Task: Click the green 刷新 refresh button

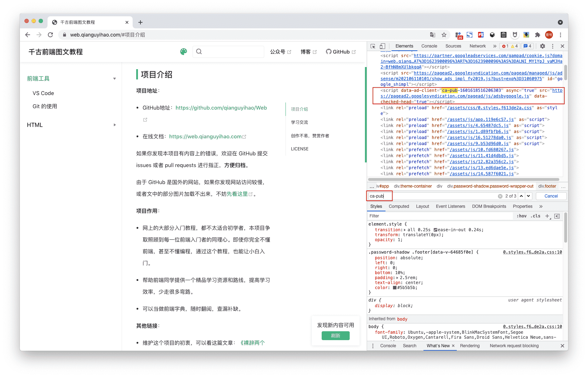Action: tap(335, 336)
